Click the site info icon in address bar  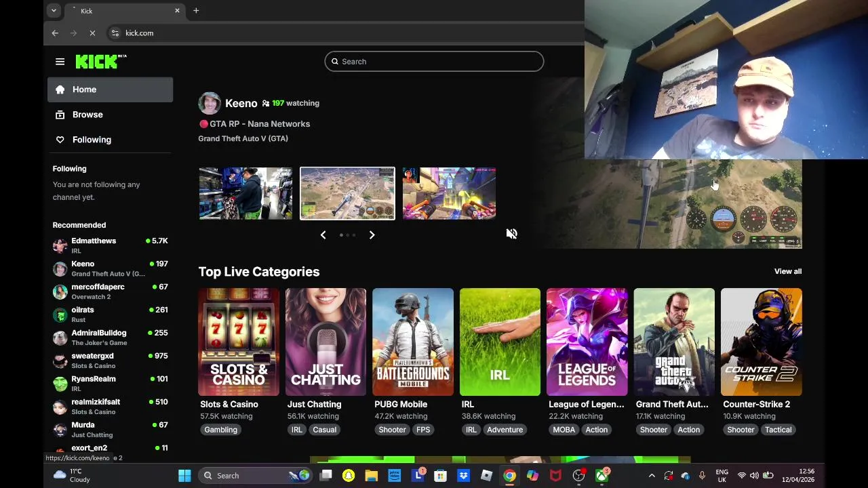click(x=115, y=33)
